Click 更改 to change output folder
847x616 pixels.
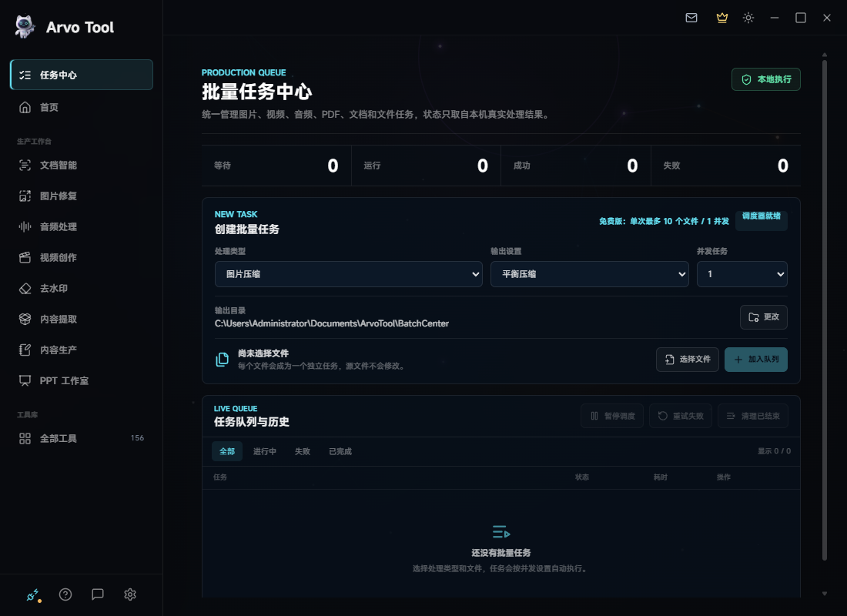(763, 317)
